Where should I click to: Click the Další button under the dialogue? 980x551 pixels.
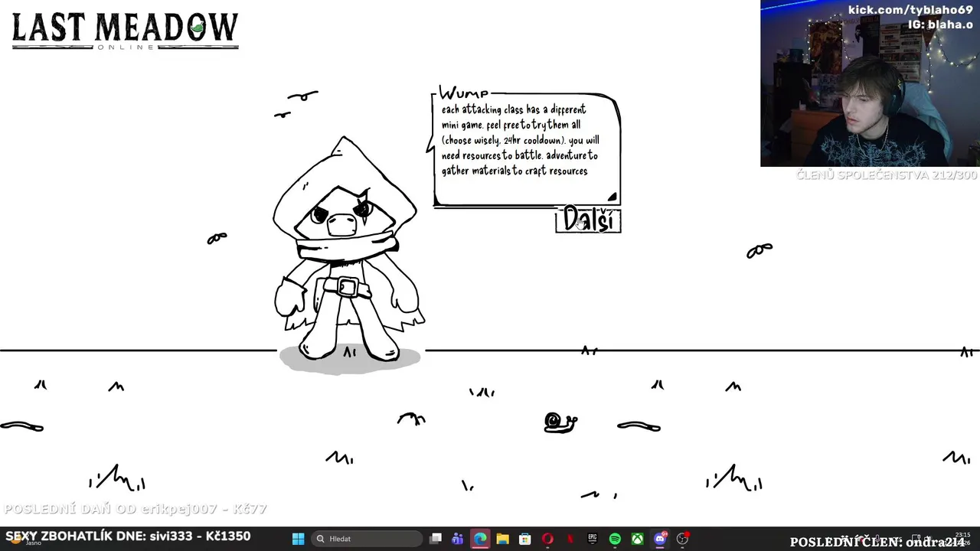point(588,220)
